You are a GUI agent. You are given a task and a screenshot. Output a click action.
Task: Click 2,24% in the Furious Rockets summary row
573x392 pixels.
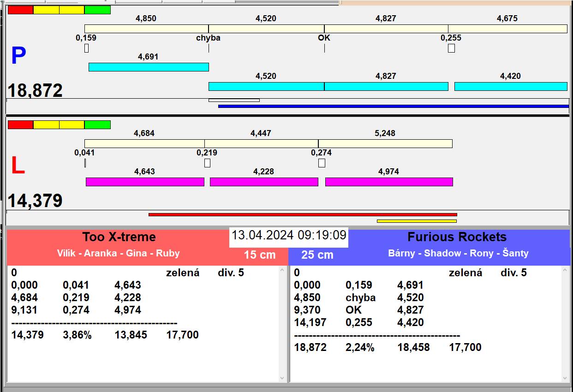pyautogui.click(x=360, y=347)
